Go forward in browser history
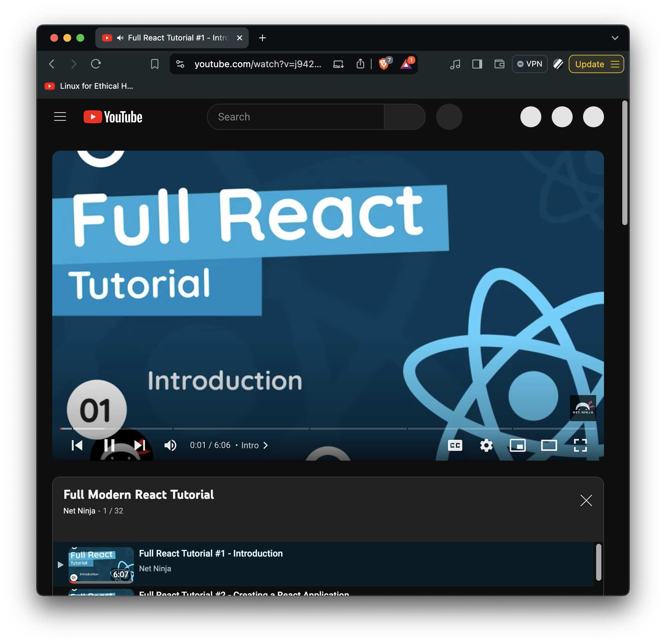Viewport: 666px width, 644px height. coord(73,64)
